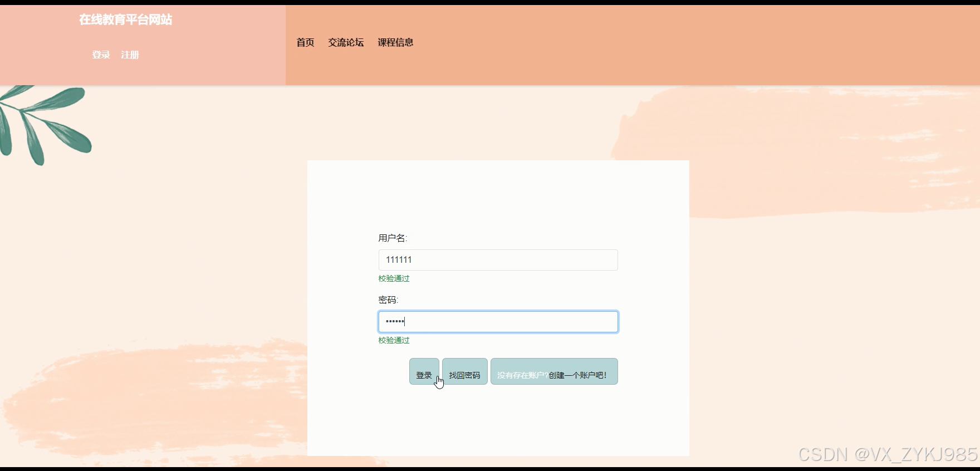Click the 密码 label
This screenshot has width=980, height=471.
tap(388, 300)
